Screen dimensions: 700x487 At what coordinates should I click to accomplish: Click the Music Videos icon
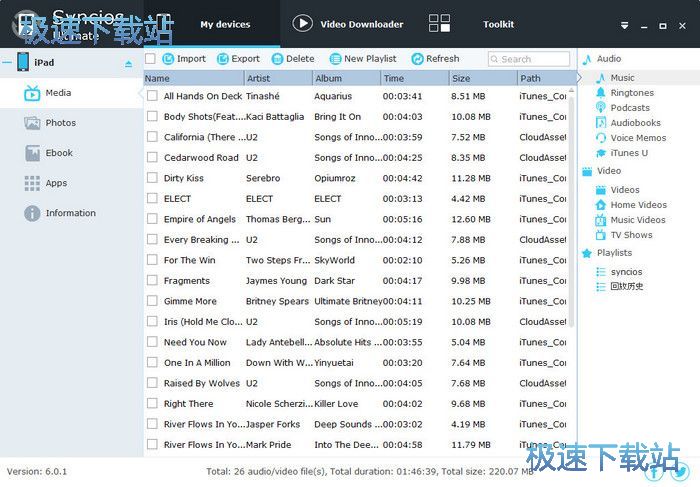point(601,220)
